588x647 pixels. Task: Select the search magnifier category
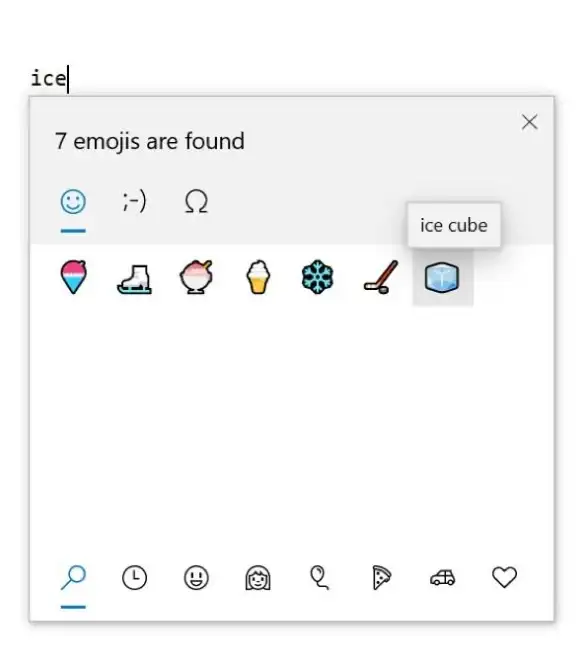tap(73, 577)
